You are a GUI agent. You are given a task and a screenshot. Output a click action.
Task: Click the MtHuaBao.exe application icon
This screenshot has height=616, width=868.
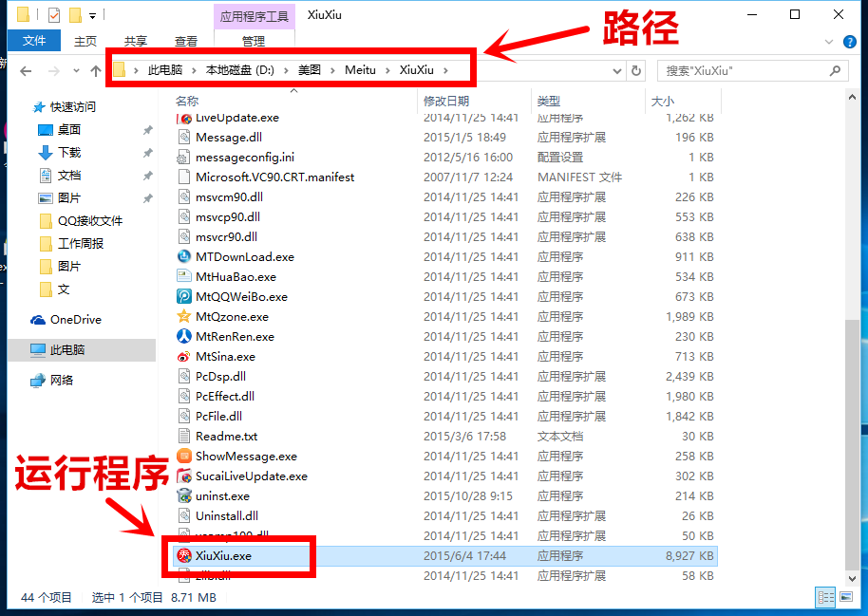tap(184, 276)
